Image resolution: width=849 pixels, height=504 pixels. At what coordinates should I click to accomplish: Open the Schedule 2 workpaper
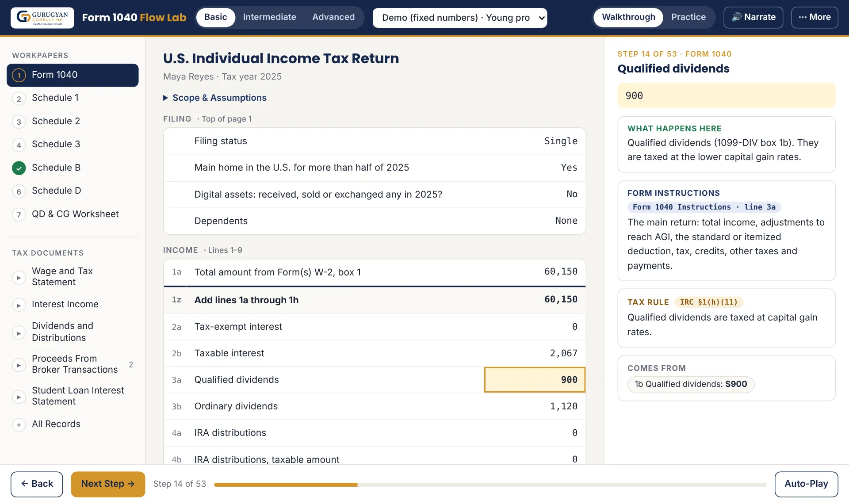[73, 121]
